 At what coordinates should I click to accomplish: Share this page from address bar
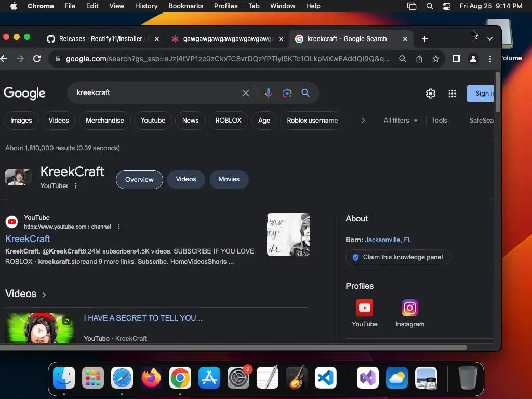[x=419, y=59]
